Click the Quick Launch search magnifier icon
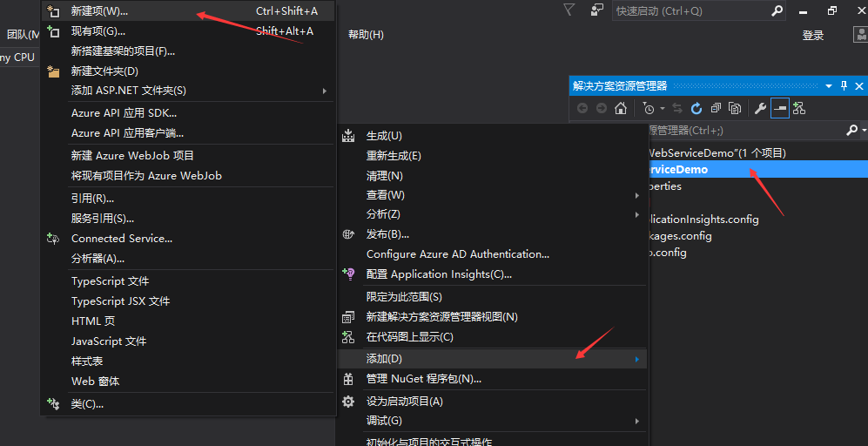 click(777, 10)
